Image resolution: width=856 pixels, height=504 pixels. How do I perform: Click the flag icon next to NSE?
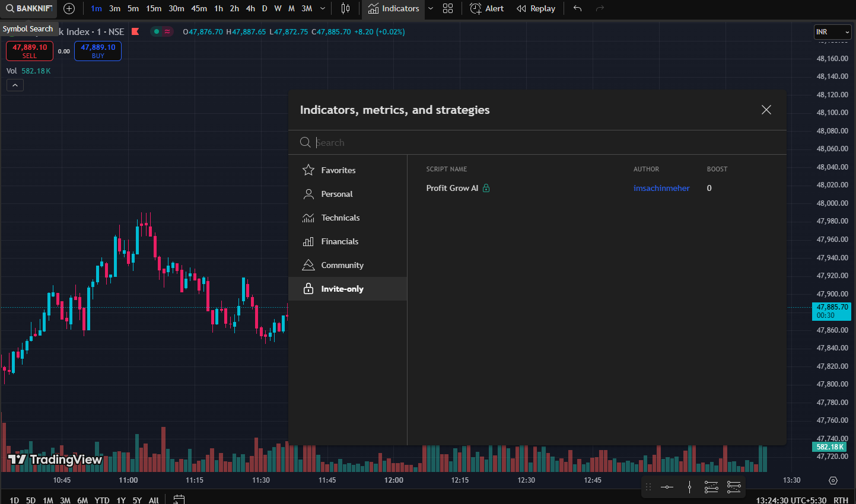point(135,31)
